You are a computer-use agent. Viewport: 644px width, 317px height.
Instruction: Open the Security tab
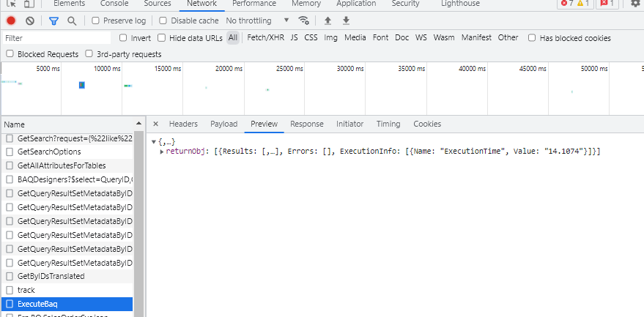coord(405,3)
